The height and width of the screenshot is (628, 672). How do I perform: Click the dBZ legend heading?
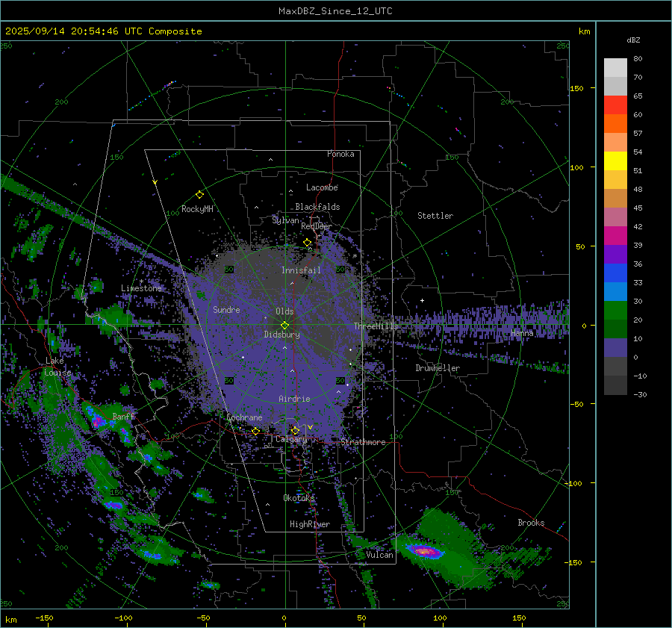coord(633,40)
